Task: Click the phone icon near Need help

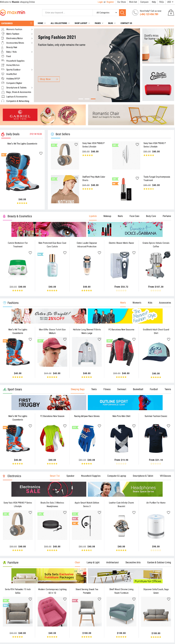Action: tap(135, 13)
